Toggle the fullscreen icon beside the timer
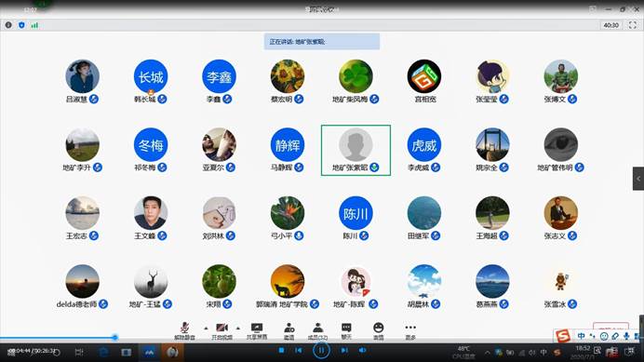This screenshot has height=362, width=644. [x=633, y=25]
